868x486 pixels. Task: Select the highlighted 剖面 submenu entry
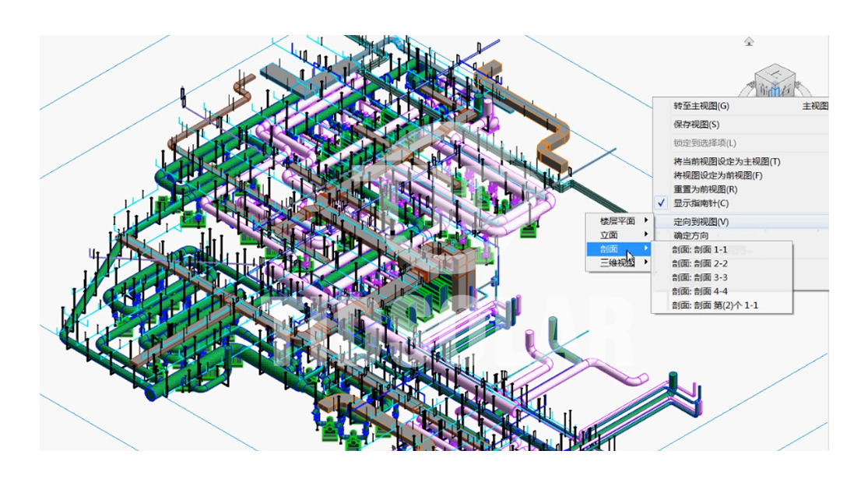[x=618, y=249]
